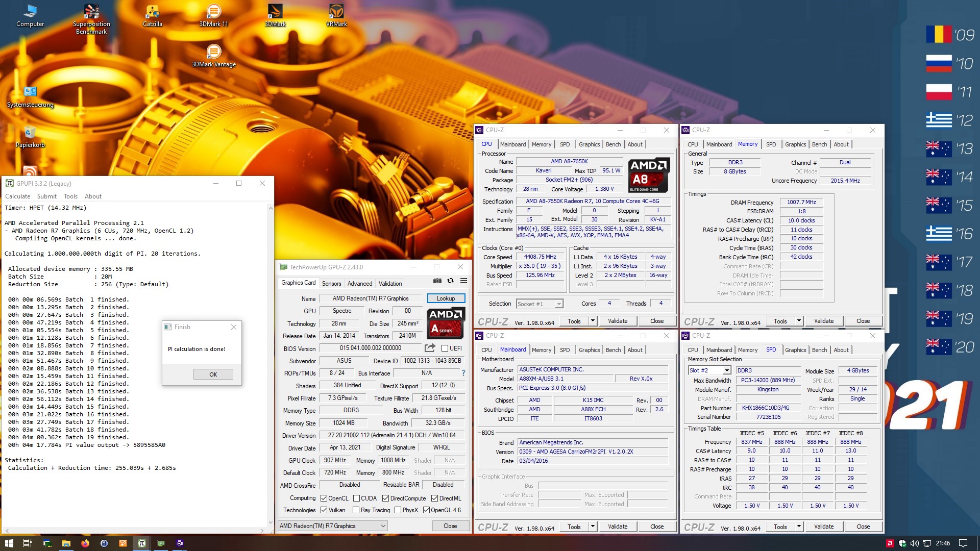The height and width of the screenshot is (551, 980).
Task: Open the notification center icon
Action: point(963,543)
